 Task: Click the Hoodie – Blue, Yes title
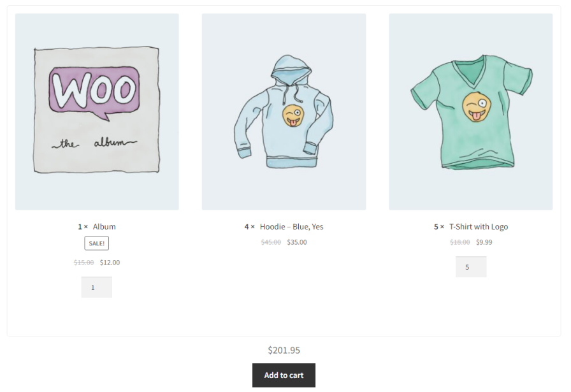pyautogui.click(x=291, y=227)
